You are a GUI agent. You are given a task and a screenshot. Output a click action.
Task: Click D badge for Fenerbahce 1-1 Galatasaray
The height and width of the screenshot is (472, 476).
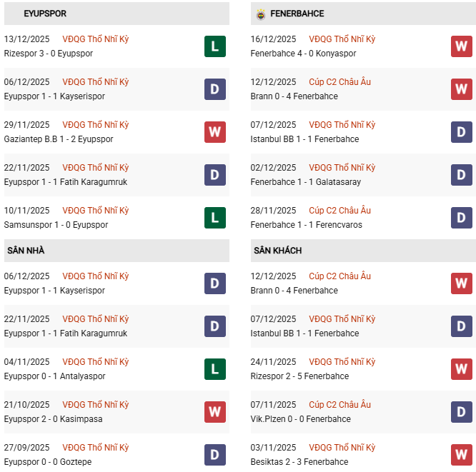(x=461, y=175)
